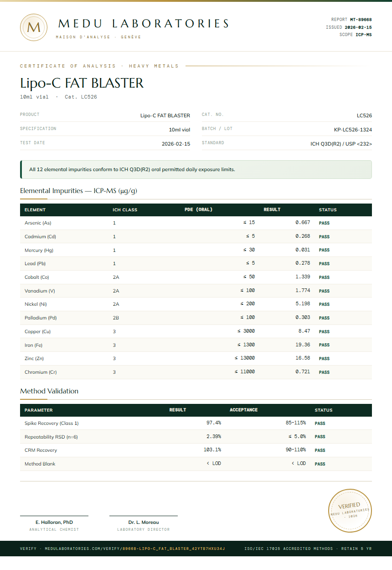Image resolution: width=392 pixels, height=570 pixels.
Task: Click the Nickel result 5.198
Action: [303, 304]
